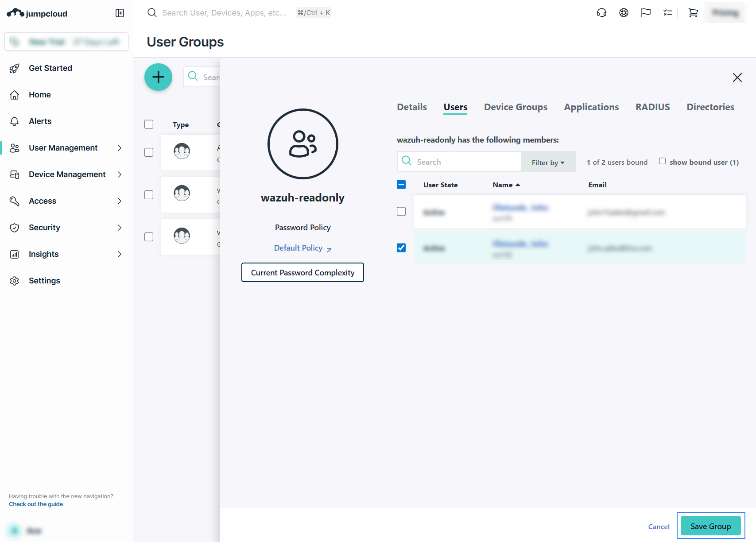
Task: Click the Alerts bell icon
Action: [15, 121]
